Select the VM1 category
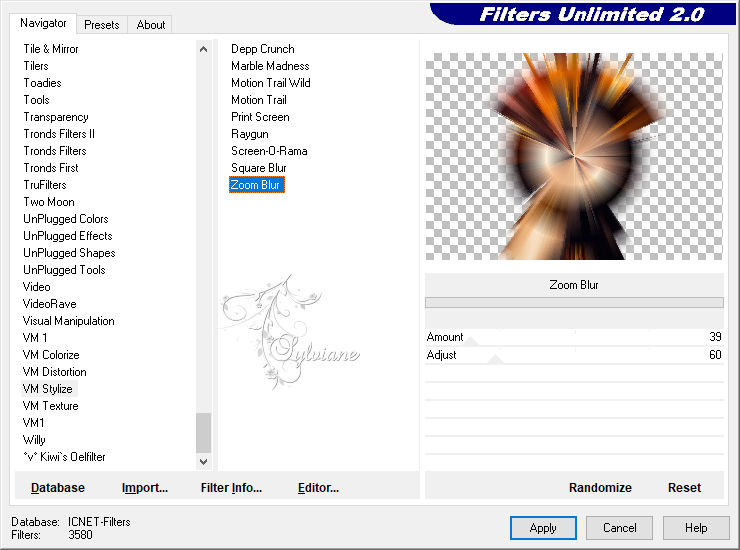 [x=34, y=423]
